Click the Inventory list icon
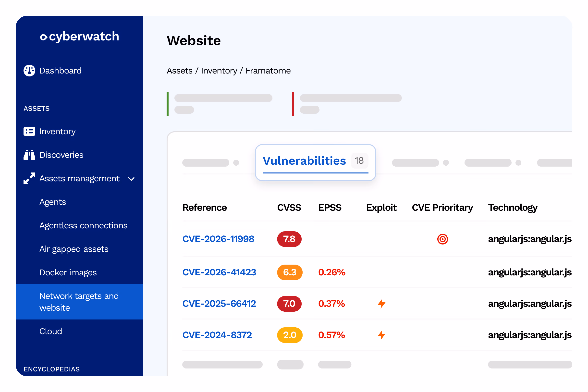 point(29,131)
